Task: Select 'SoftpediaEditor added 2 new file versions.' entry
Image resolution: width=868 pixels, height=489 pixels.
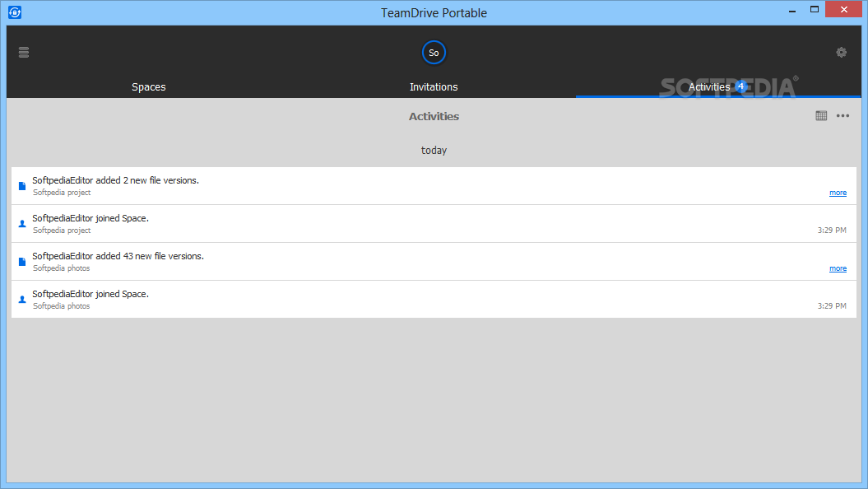Action: pos(116,180)
